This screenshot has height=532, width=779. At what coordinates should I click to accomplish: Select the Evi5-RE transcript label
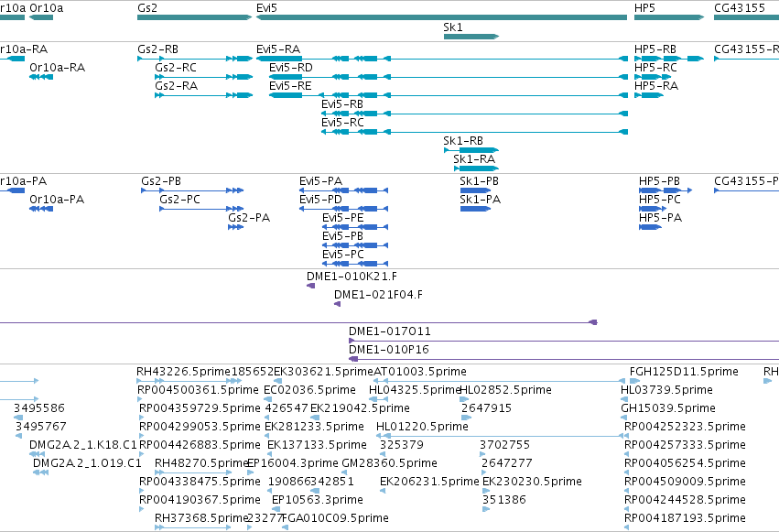(290, 86)
